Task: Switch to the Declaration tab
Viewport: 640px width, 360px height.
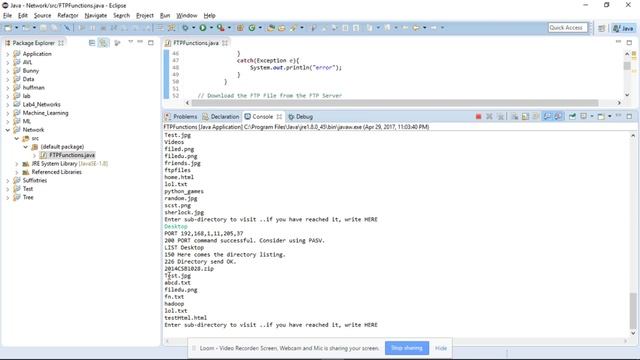Action: click(221, 117)
